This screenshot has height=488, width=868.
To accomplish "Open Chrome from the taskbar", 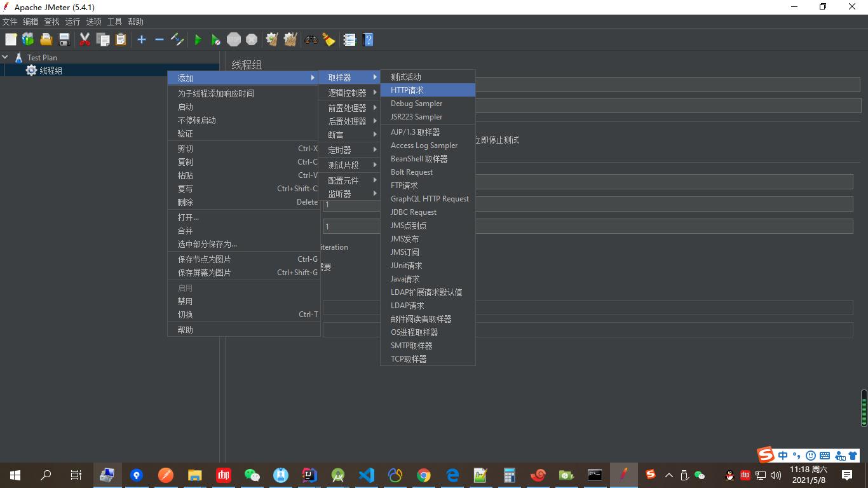I will click(x=423, y=475).
